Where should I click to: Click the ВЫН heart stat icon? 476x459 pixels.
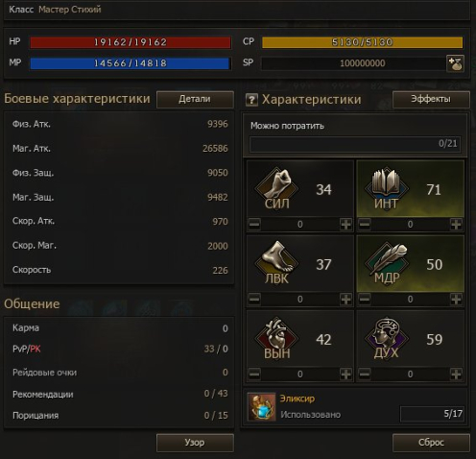point(277,338)
